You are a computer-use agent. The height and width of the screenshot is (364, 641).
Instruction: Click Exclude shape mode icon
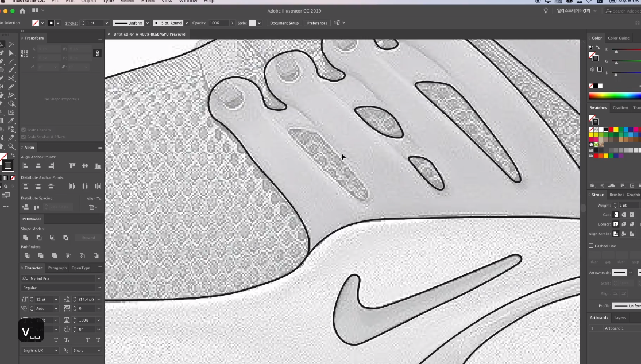66,237
